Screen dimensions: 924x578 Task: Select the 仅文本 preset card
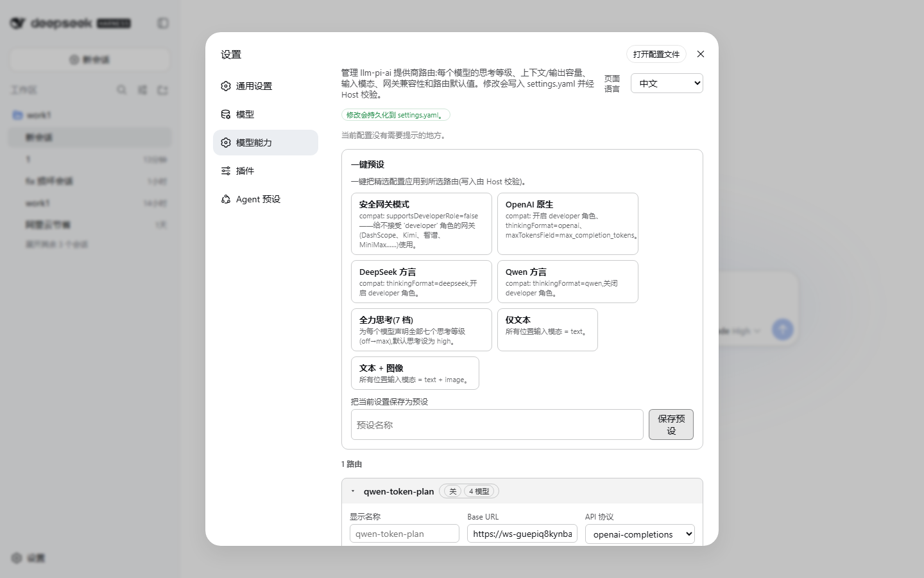547,329
